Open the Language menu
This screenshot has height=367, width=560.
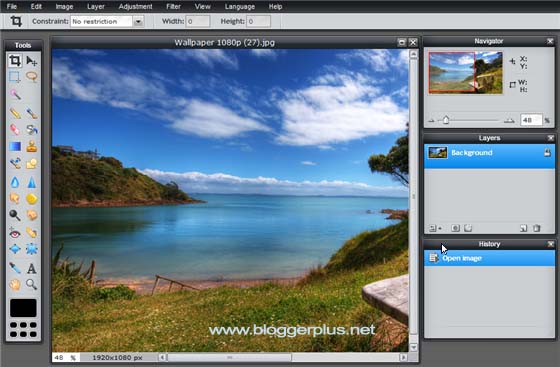click(240, 6)
